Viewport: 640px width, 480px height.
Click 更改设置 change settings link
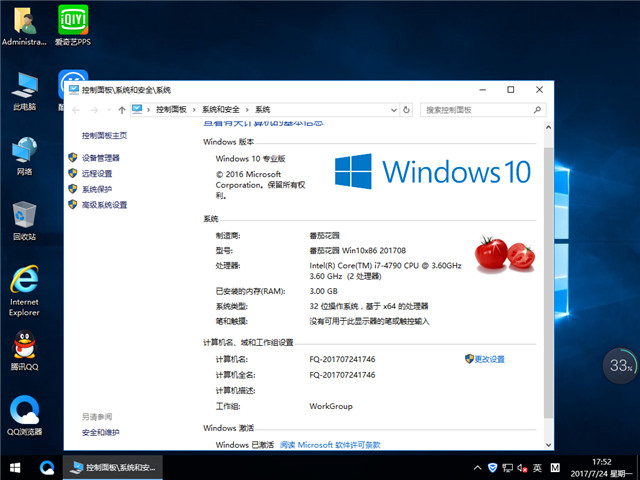pyautogui.click(x=489, y=359)
